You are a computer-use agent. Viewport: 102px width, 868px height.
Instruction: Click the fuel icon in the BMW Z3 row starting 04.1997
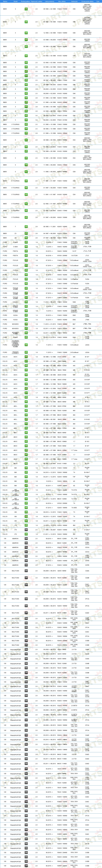click(x=26, y=233)
